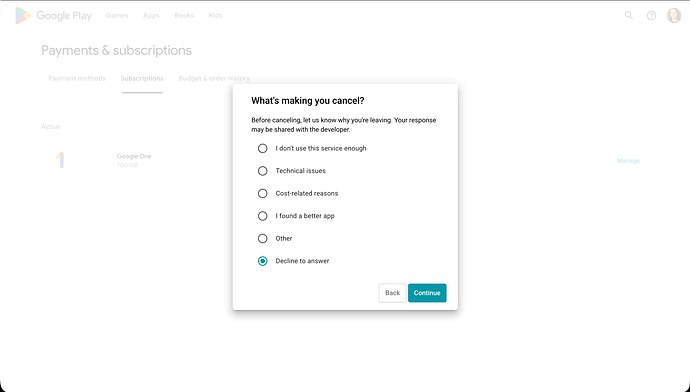Select "I found a better app" option

pos(263,216)
